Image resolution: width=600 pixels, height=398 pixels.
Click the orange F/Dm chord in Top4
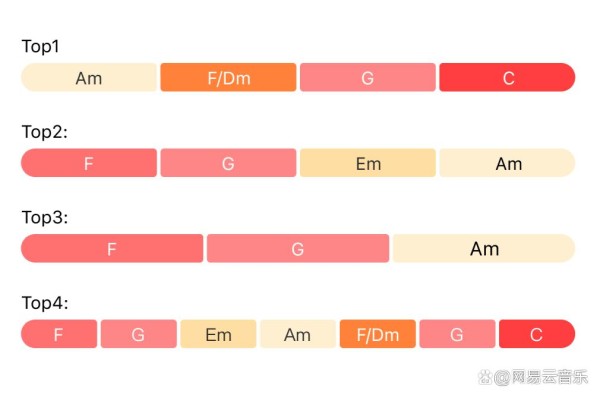[378, 334]
